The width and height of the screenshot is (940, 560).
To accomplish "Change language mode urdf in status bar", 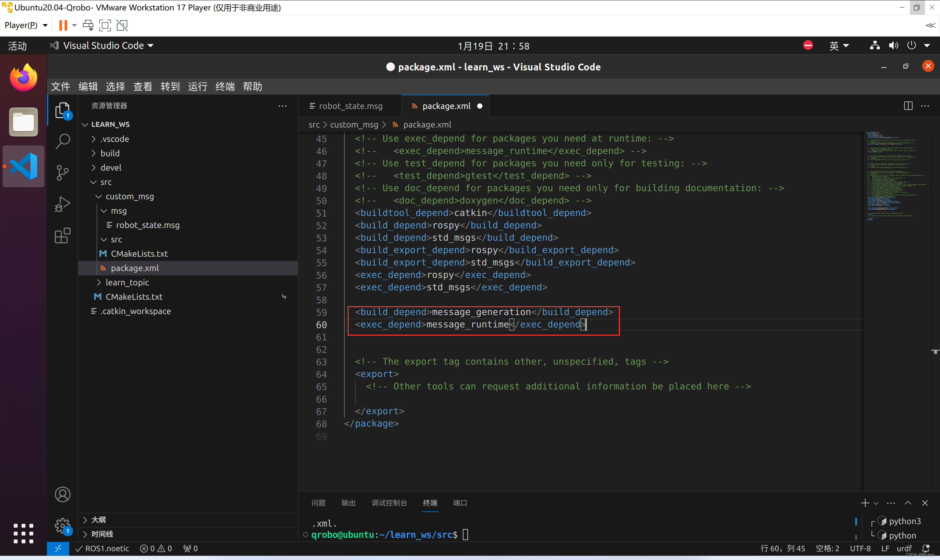I will click(x=904, y=548).
